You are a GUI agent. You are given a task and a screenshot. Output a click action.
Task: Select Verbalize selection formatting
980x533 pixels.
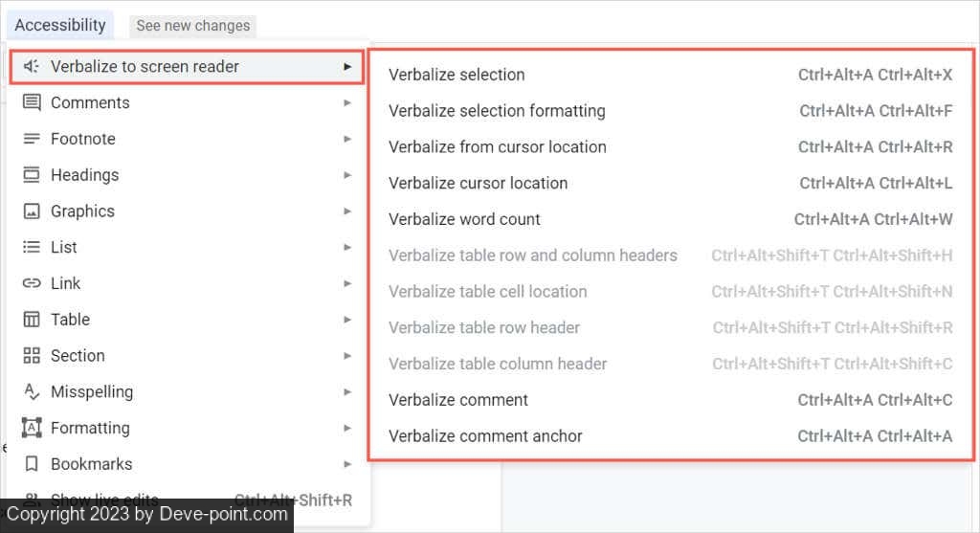pos(497,111)
